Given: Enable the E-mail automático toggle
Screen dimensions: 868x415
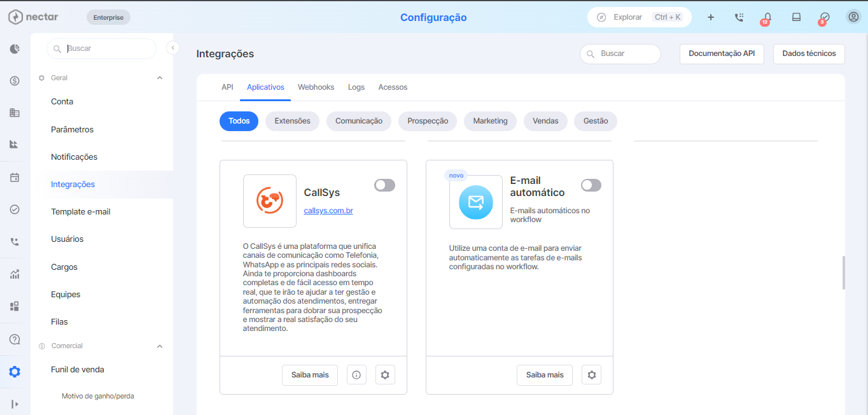Looking at the screenshot, I should coord(591,185).
